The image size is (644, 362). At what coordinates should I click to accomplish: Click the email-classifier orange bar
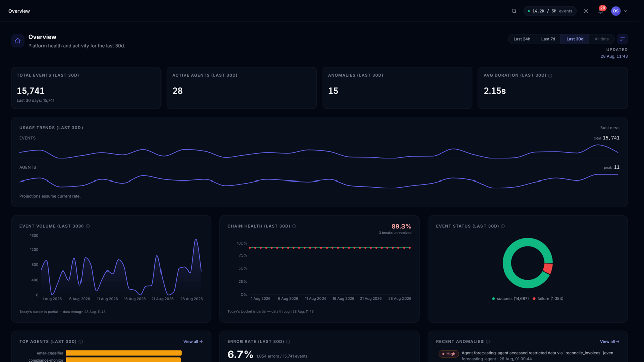pos(124,353)
